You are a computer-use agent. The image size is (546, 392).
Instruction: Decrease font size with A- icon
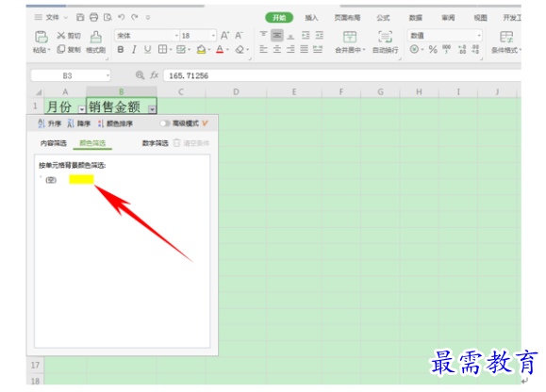click(x=239, y=36)
